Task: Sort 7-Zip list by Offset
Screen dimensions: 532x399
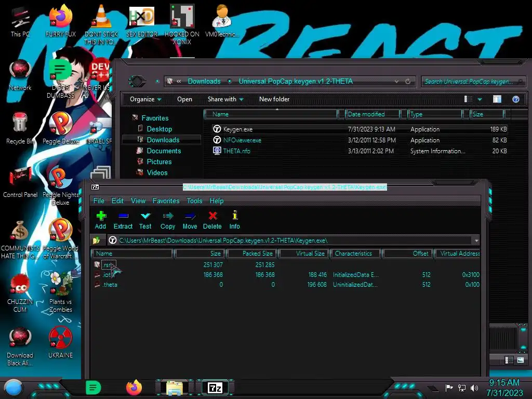Action: click(x=408, y=254)
